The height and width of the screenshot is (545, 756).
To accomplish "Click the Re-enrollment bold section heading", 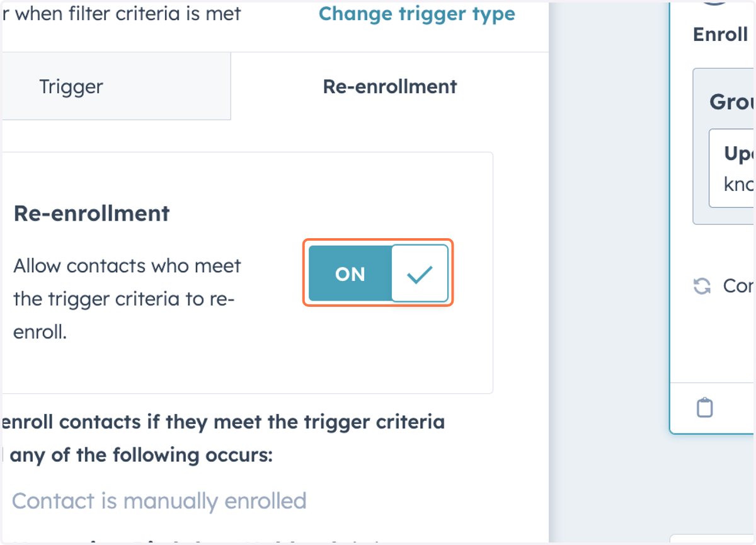I will [x=91, y=214].
